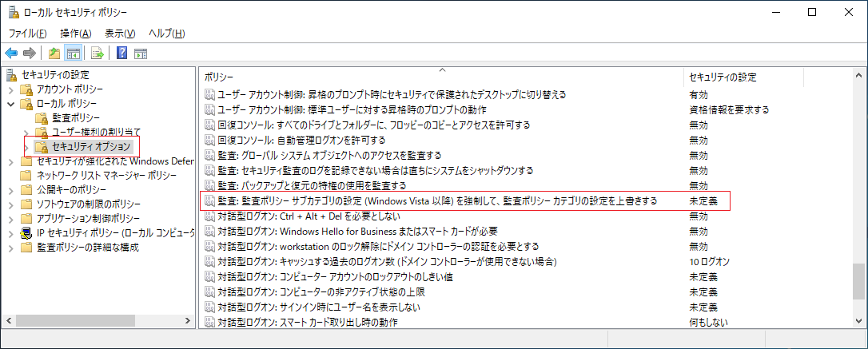
Task: Expand the アカウント ポリシー tree node
Action: 11,89
